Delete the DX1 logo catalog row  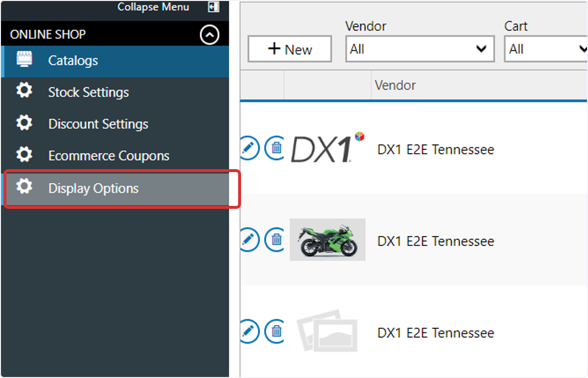274,148
